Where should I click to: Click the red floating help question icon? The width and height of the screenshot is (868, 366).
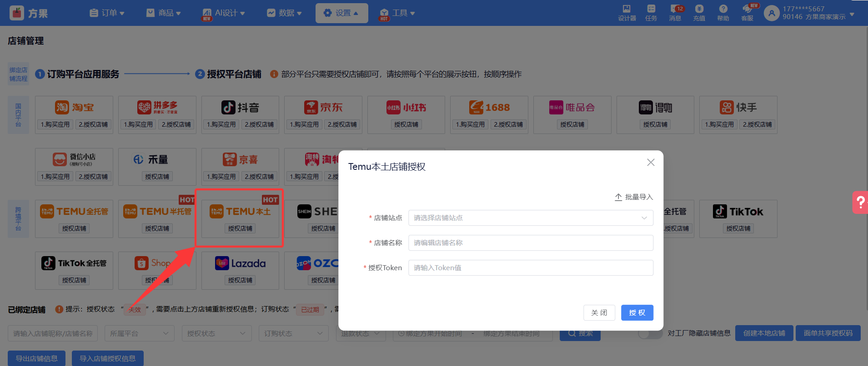[860, 202]
